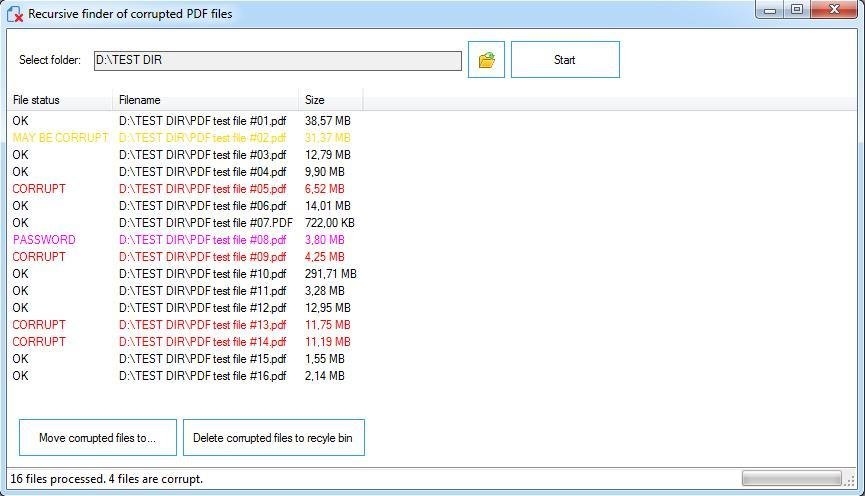Select password-protected PDF test file #08.pdf
This screenshot has height=496, width=865.
click(202, 240)
